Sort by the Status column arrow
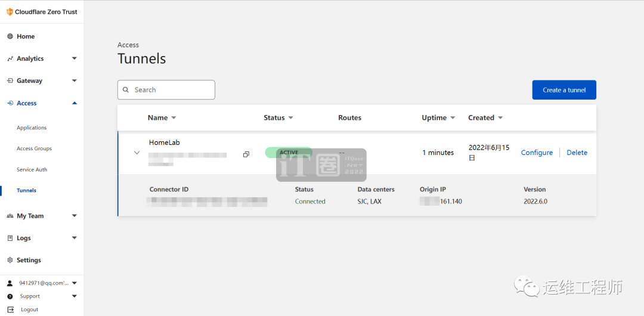 click(x=291, y=118)
